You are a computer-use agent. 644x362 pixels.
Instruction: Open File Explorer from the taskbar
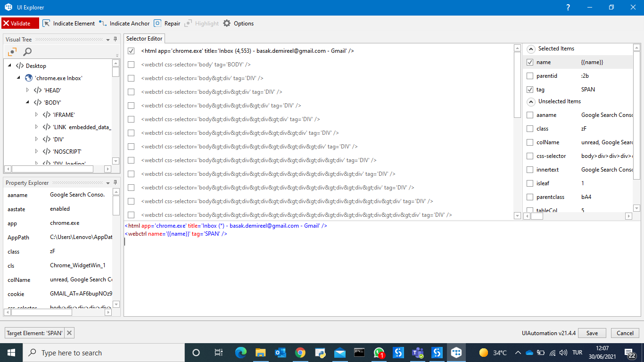pyautogui.click(x=261, y=353)
